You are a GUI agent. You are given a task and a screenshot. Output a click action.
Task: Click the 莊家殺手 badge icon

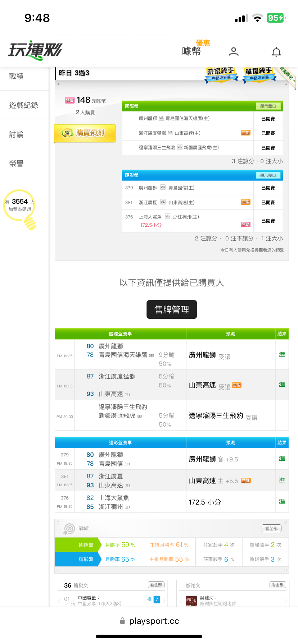tap(221, 74)
